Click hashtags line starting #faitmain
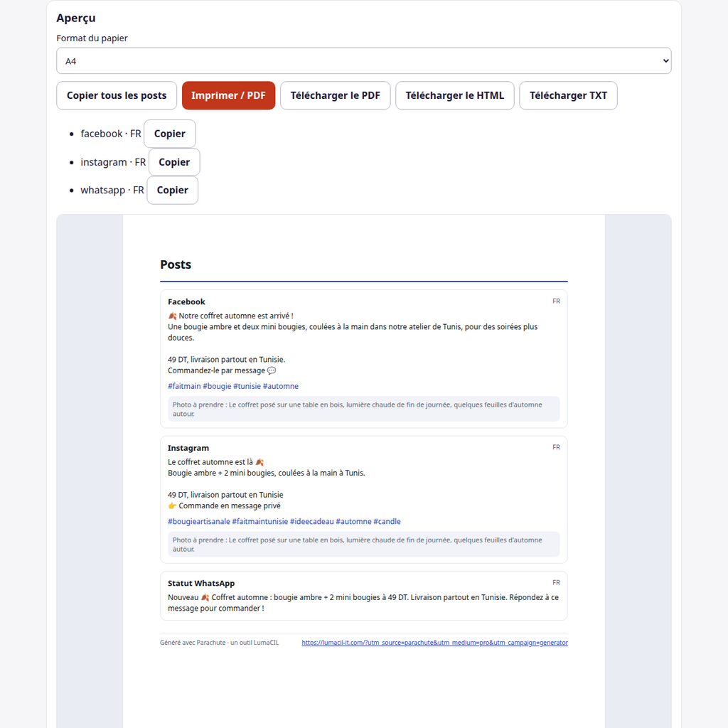 click(x=233, y=386)
